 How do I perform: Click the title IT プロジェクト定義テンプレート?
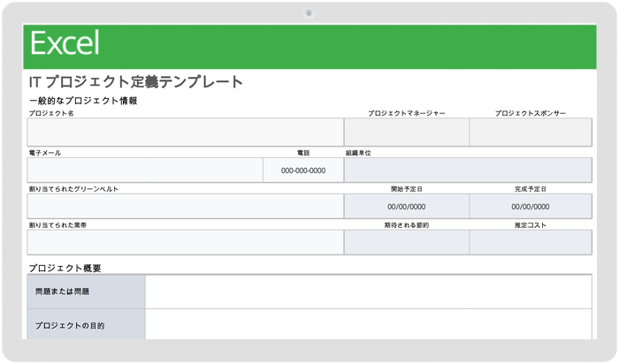[136, 82]
